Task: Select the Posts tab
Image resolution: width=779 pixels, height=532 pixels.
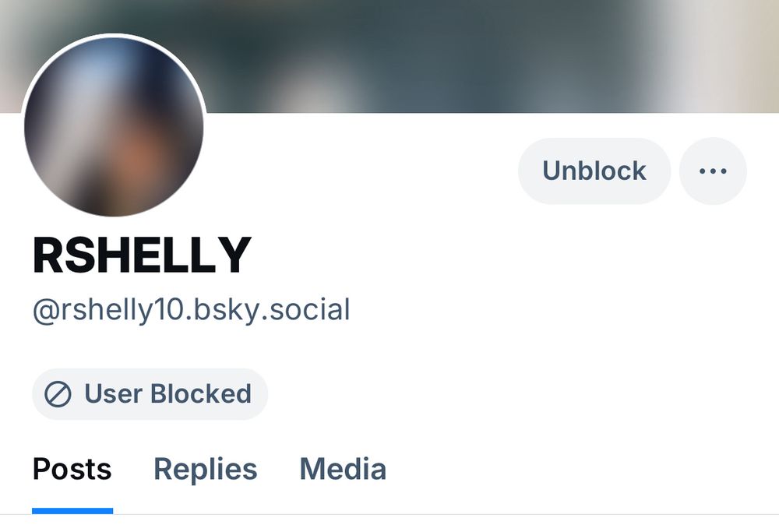Action: click(72, 469)
